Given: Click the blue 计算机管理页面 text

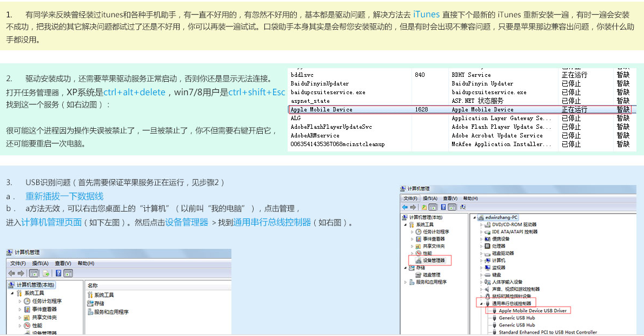Looking at the screenshot, I should tap(52, 222).
